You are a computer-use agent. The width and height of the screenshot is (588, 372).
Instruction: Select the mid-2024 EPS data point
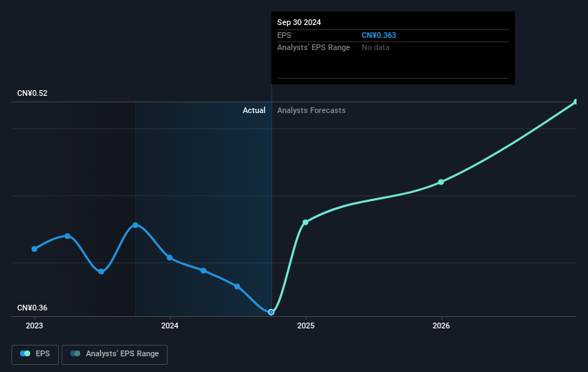tap(237, 287)
